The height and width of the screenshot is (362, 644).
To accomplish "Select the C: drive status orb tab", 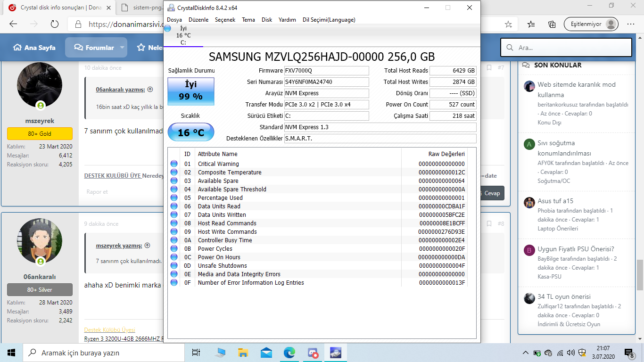I will point(167,28).
